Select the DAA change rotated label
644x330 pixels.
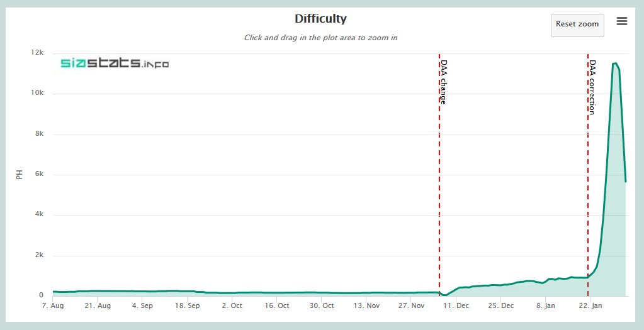click(444, 82)
